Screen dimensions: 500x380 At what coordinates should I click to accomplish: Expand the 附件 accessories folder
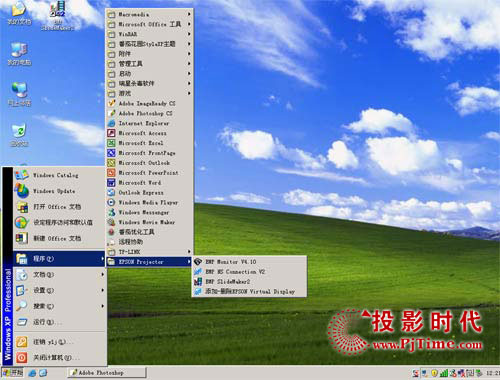pyautogui.click(x=149, y=54)
